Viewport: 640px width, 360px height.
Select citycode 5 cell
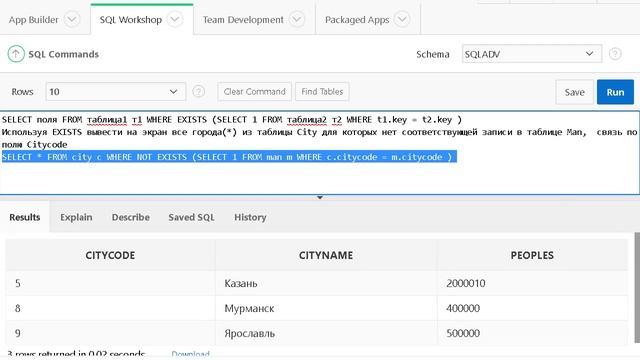pyautogui.click(x=110, y=283)
